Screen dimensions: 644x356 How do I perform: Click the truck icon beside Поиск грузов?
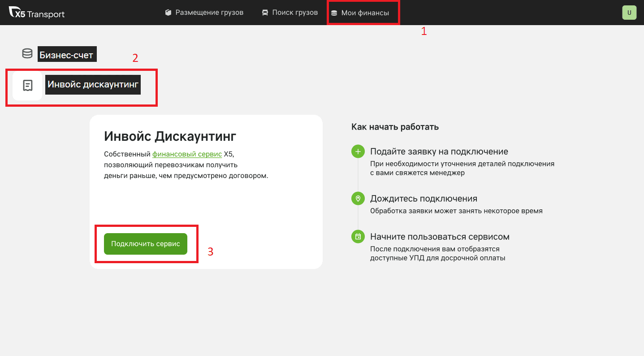(x=265, y=13)
